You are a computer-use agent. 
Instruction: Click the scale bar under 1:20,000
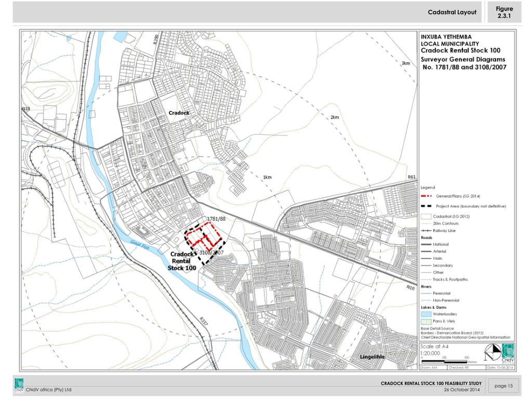(445, 362)
